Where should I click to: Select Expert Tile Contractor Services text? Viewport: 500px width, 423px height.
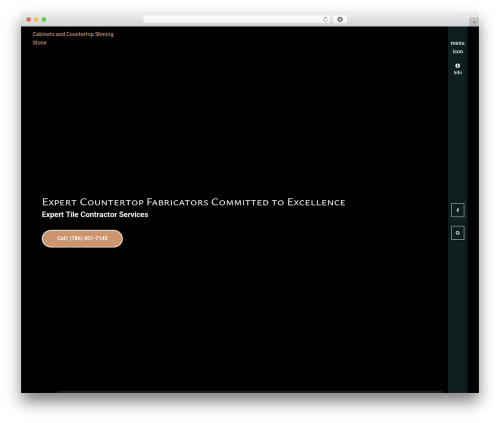point(95,215)
